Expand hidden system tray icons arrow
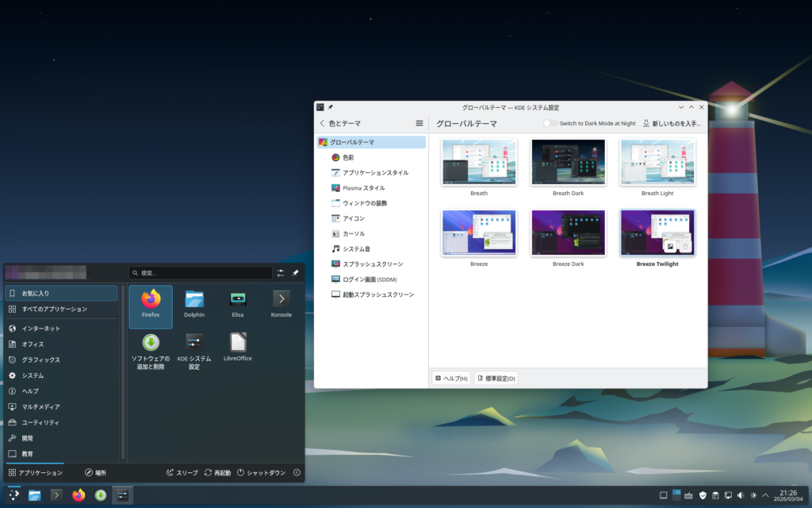The width and height of the screenshot is (812, 508). (765, 495)
